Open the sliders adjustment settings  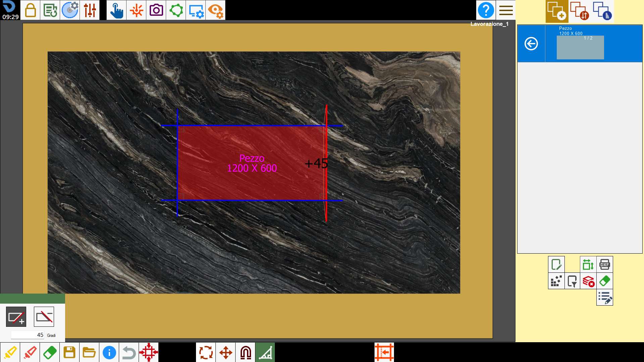coord(90,10)
